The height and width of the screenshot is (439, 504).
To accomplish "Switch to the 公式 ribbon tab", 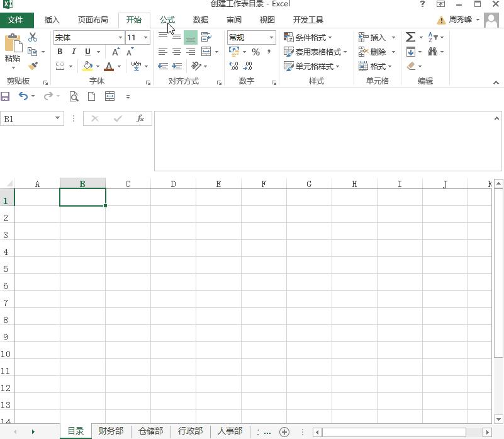I will pyautogui.click(x=167, y=20).
